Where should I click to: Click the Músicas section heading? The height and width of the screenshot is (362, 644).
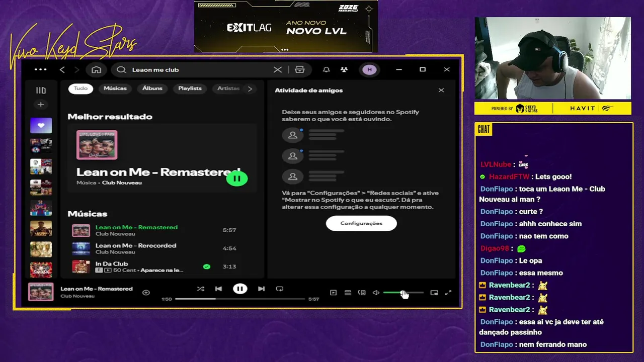(x=88, y=214)
